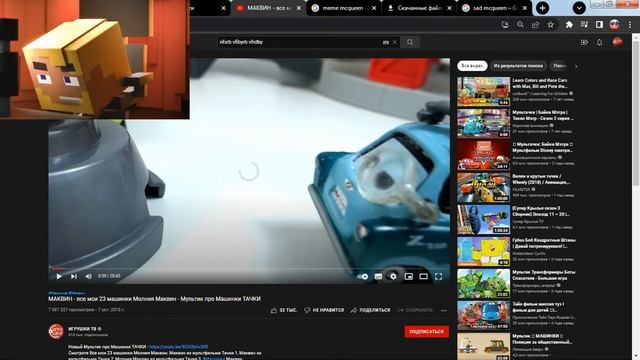Click the ПОДЕЛИТЬСЯ share button
The width and height of the screenshot is (640, 360).
[371, 310]
